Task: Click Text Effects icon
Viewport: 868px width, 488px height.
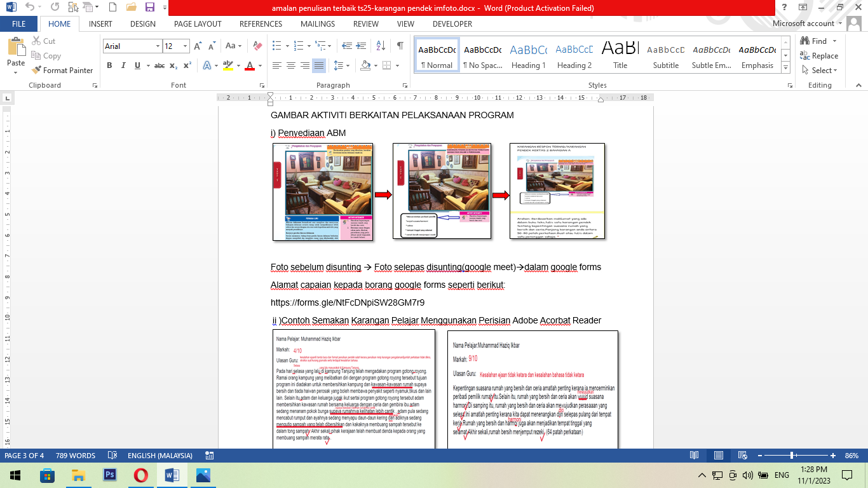Action: 207,65
